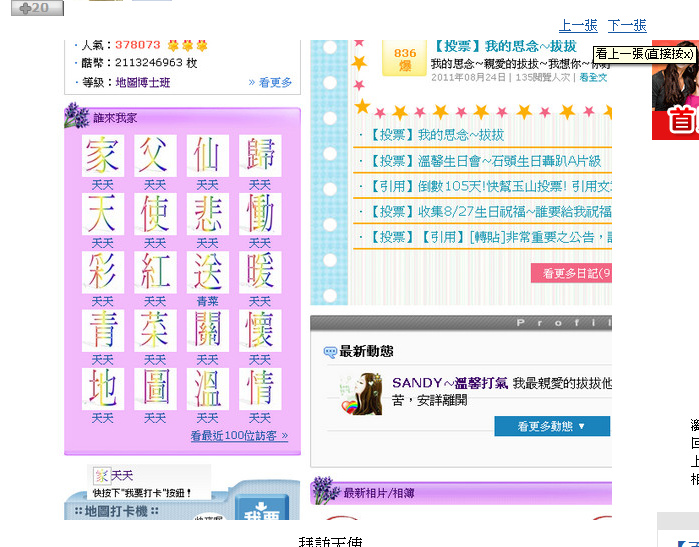Click the 暖 visitor avatar tile
Screen dimensions: 699x547
(260, 272)
